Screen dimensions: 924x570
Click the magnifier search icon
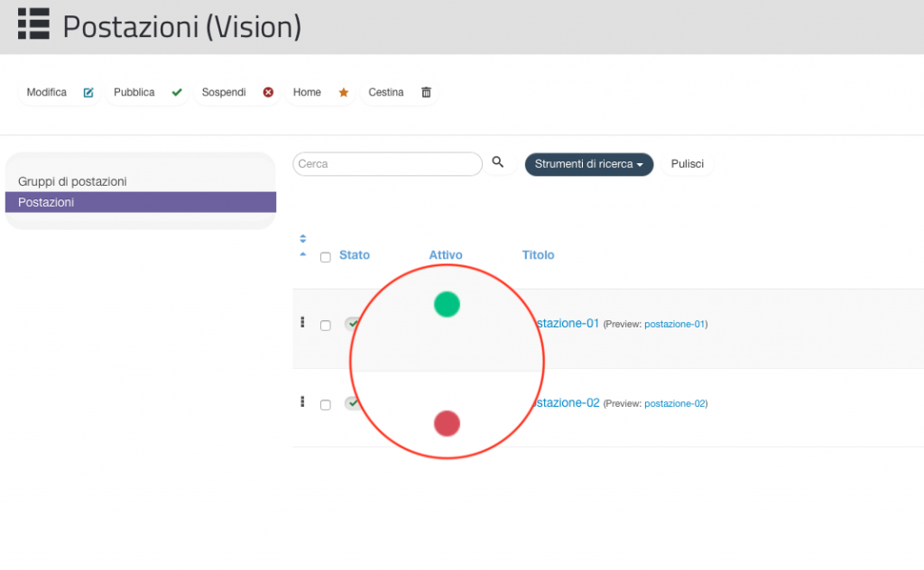498,162
